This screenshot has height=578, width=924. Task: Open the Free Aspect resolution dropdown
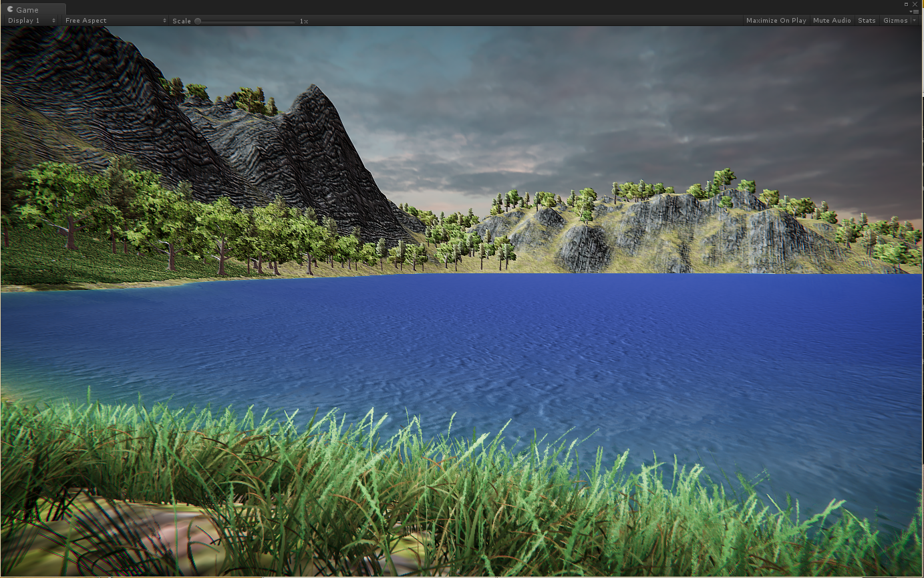tap(115, 21)
